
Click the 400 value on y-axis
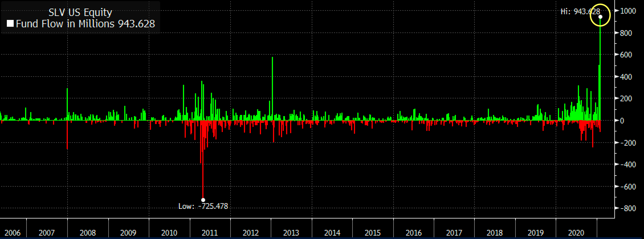click(626, 77)
